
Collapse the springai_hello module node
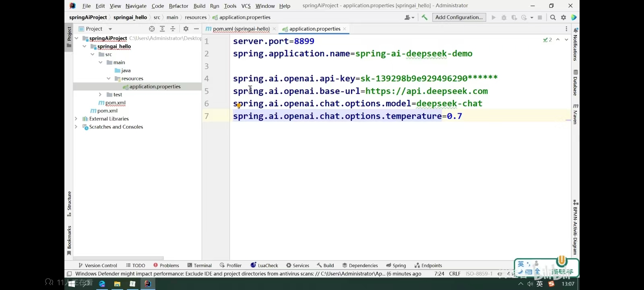(x=85, y=46)
